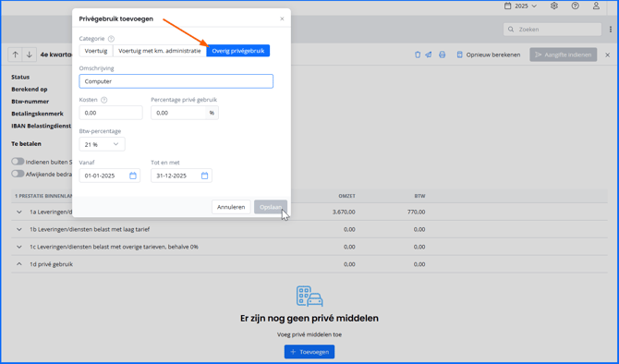Open the help question mark icon
The image size is (619, 364).
576,6
